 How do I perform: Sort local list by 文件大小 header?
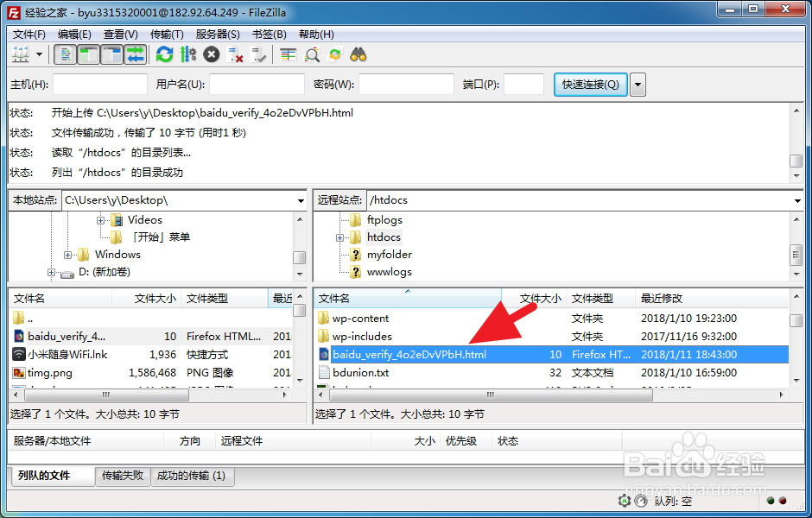click(147, 298)
